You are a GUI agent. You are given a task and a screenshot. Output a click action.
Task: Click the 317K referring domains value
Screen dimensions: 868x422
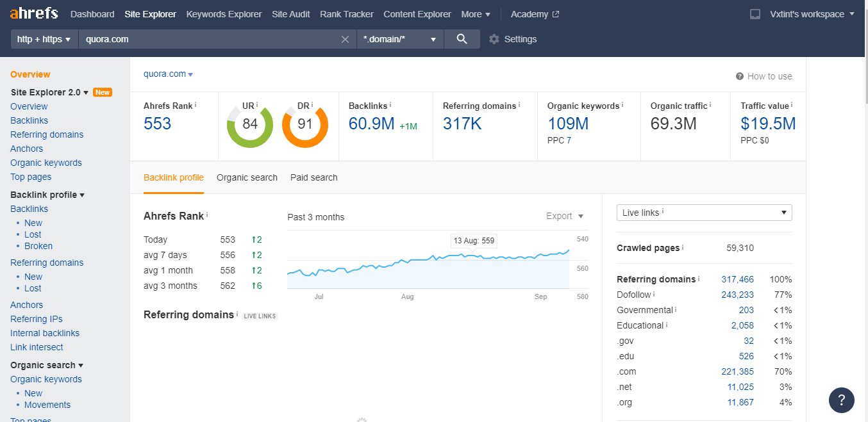[x=462, y=124]
